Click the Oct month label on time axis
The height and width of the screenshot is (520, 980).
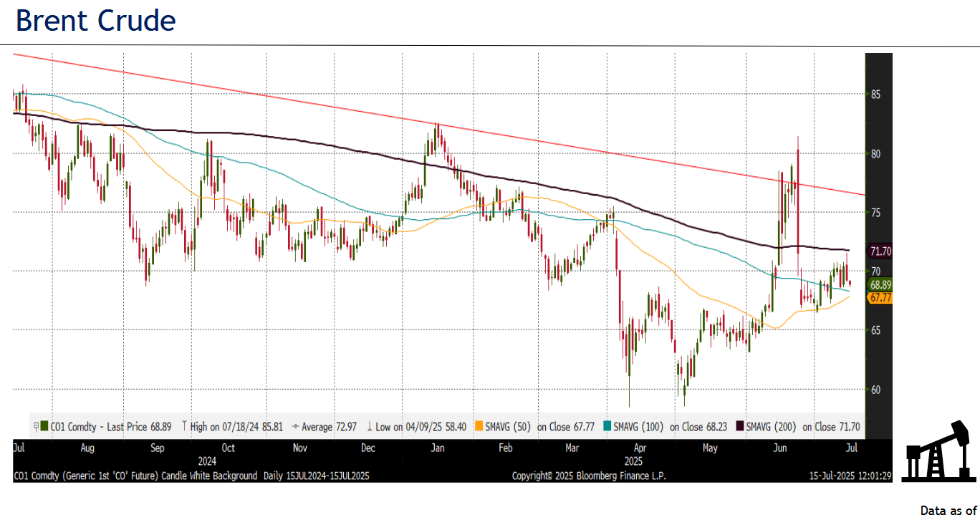point(228,448)
